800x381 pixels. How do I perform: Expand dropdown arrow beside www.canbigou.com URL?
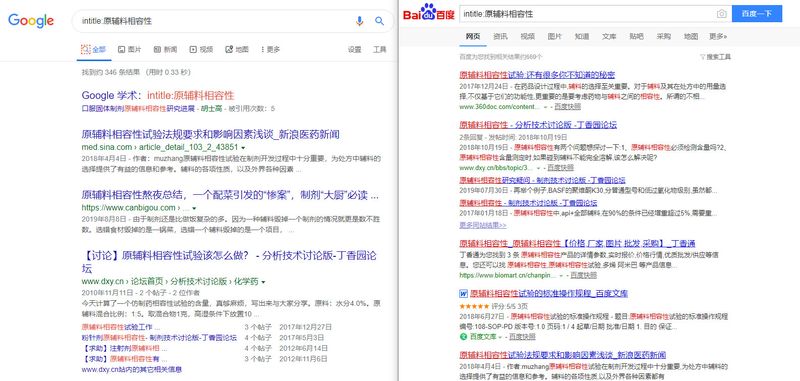pos(194,208)
